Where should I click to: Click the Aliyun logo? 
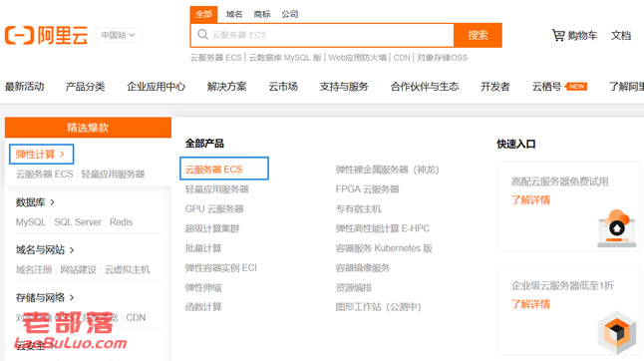(x=47, y=35)
